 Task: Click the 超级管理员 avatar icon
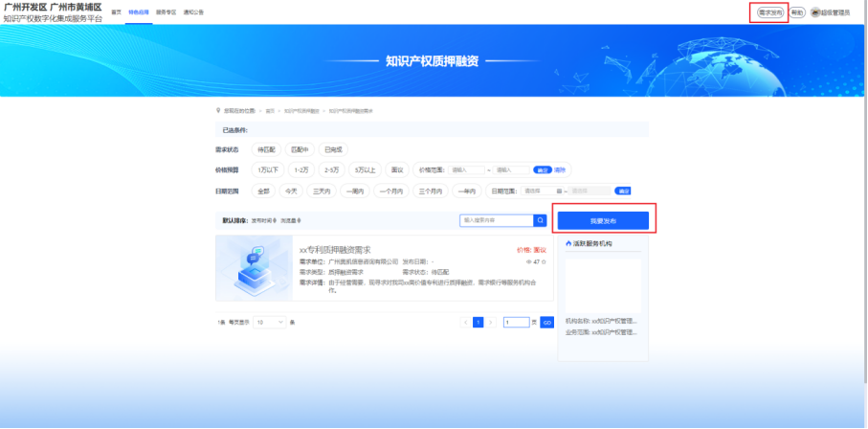pos(815,12)
